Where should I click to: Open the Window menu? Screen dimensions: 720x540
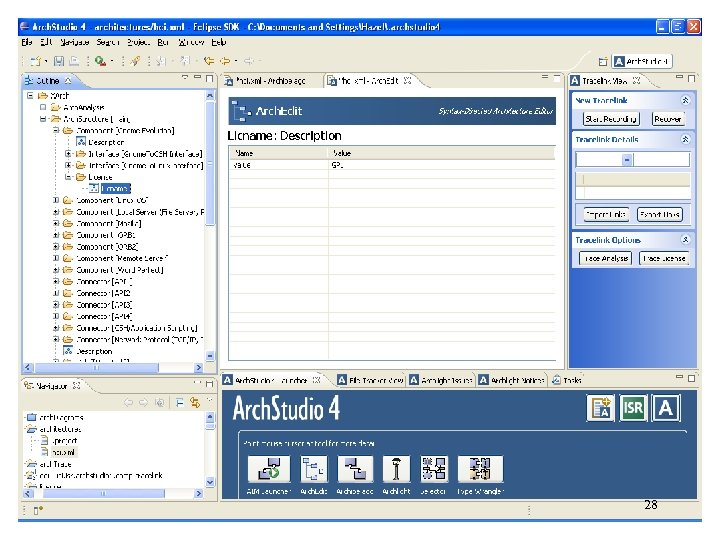click(191, 42)
